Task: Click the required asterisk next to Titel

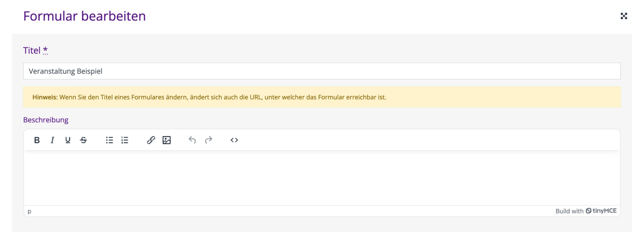Action: (x=45, y=50)
